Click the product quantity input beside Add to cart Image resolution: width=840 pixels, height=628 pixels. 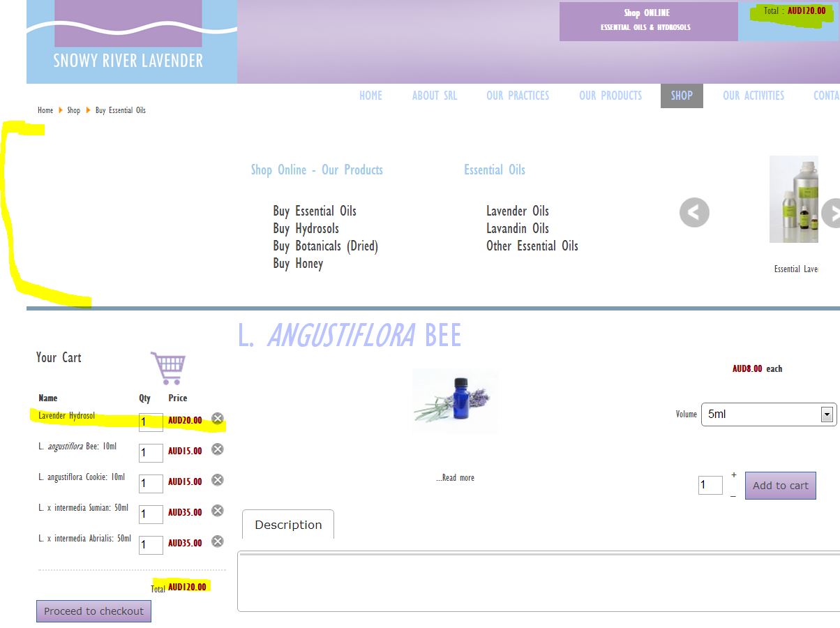coord(710,485)
